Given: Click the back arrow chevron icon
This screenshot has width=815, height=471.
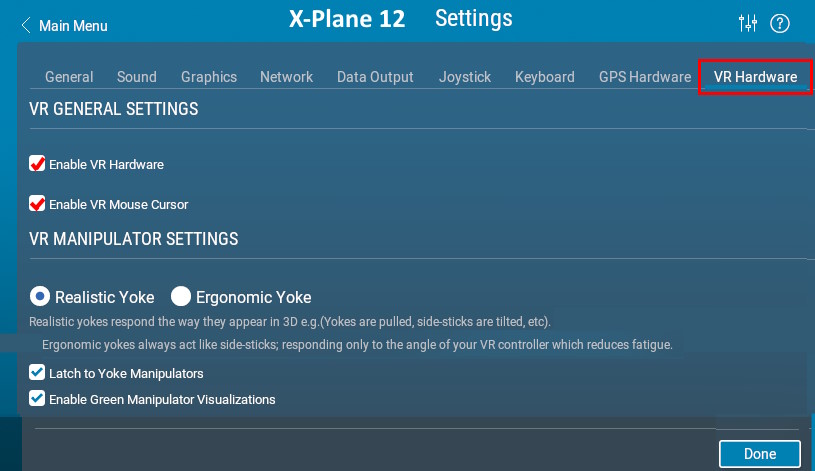Looking at the screenshot, I should pos(26,25).
